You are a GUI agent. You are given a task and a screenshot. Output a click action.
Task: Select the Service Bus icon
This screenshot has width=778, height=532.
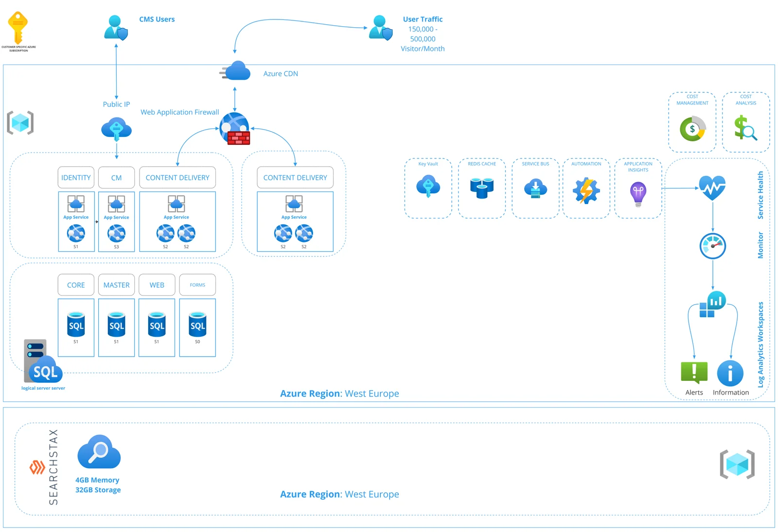click(x=535, y=188)
